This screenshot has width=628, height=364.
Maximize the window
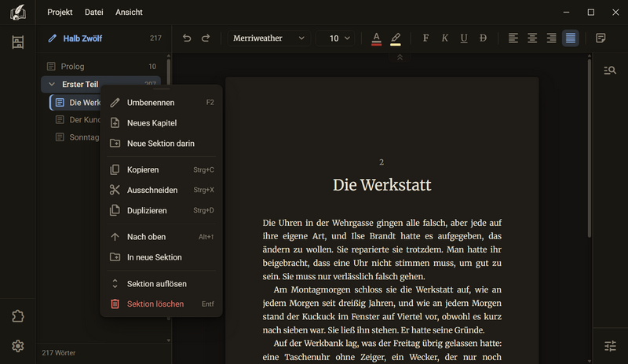tap(591, 12)
